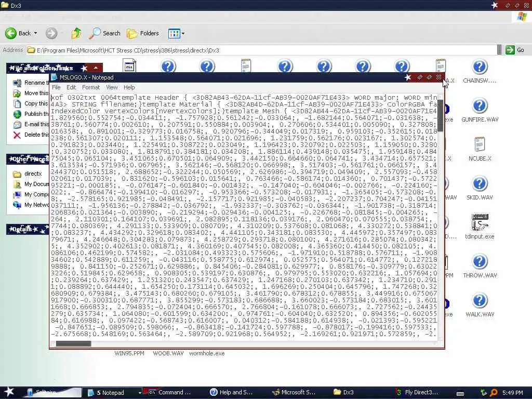Open Notepad File menu

[x=56, y=87]
